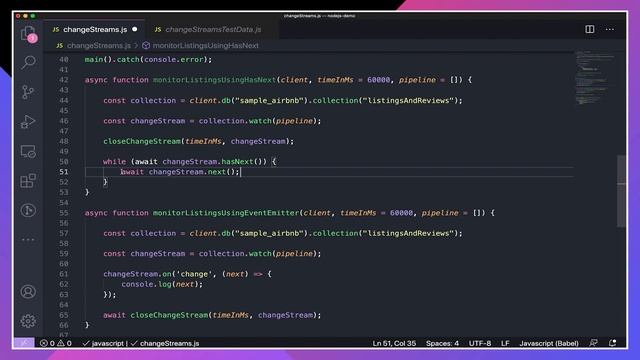Click line number 55 in the gutter
The image size is (640, 360).
pyautogui.click(x=64, y=213)
